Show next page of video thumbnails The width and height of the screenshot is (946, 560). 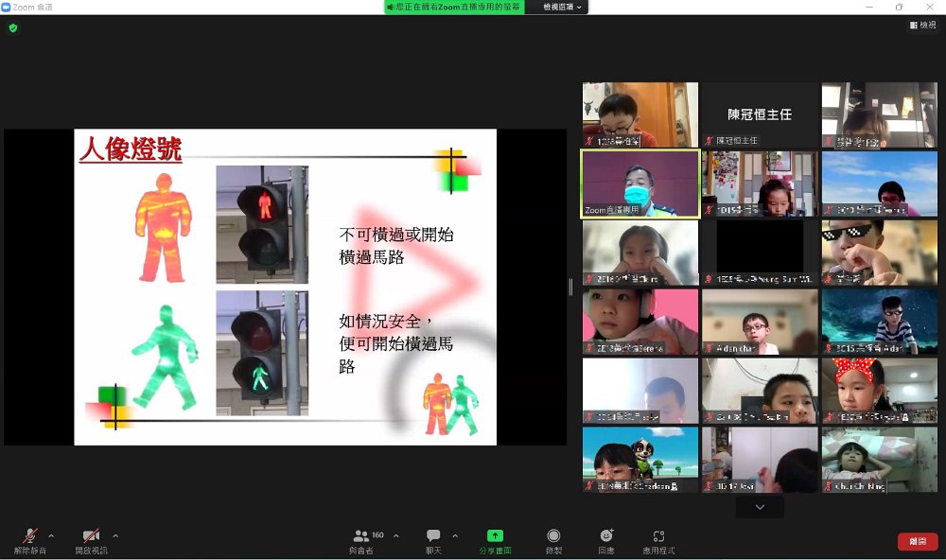[760, 507]
